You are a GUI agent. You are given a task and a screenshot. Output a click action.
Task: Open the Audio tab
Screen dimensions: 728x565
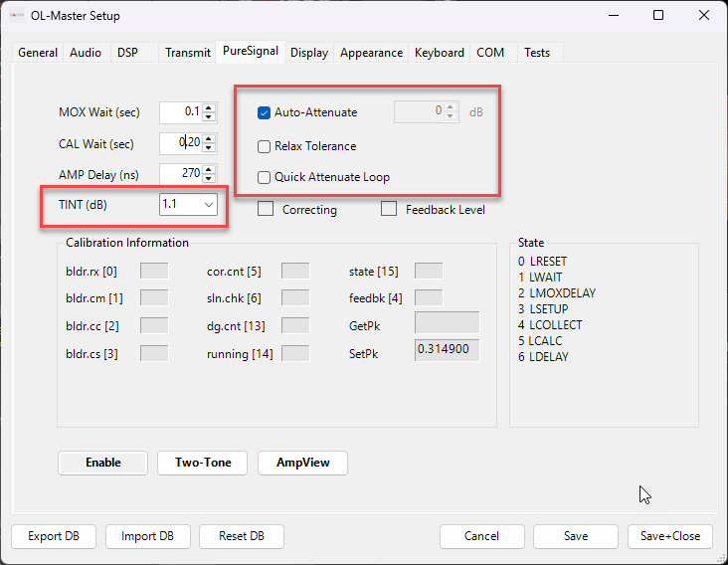(x=86, y=53)
